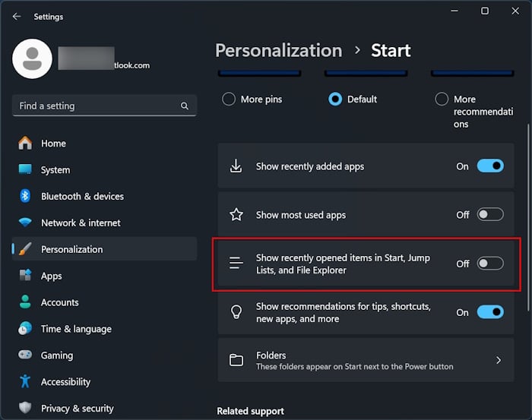Open Privacy & security settings

[x=105, y=408]
